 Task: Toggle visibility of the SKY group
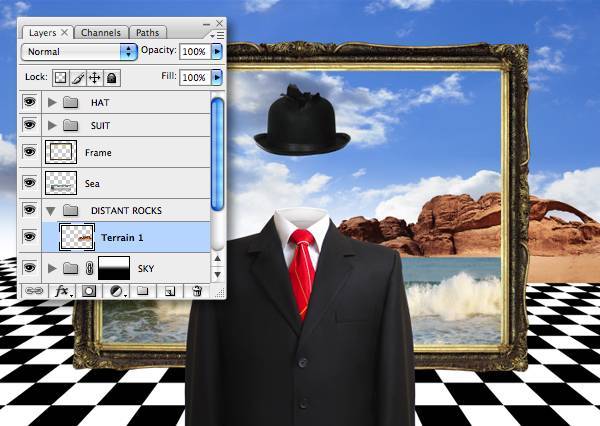(30, 268)
